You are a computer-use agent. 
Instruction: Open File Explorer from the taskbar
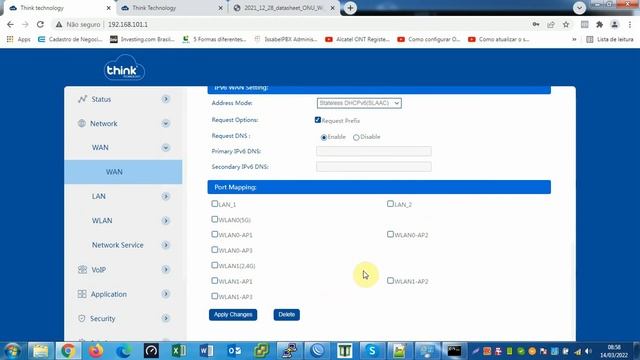(40, 351)
